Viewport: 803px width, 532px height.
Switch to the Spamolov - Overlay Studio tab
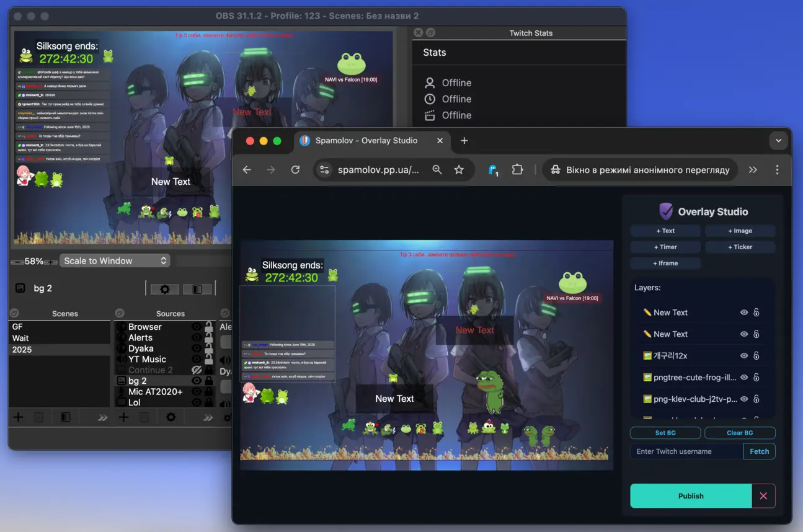point(367,141)
